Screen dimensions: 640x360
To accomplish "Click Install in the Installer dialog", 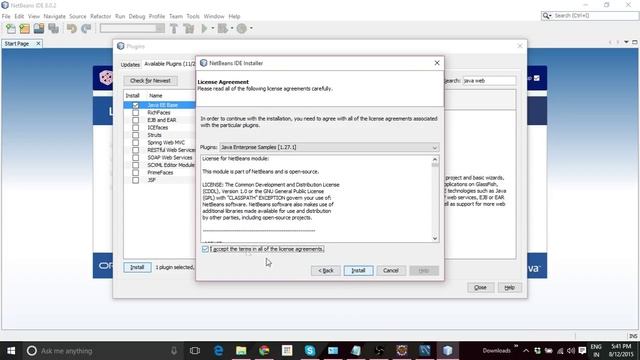I will (x=358, y=271).
